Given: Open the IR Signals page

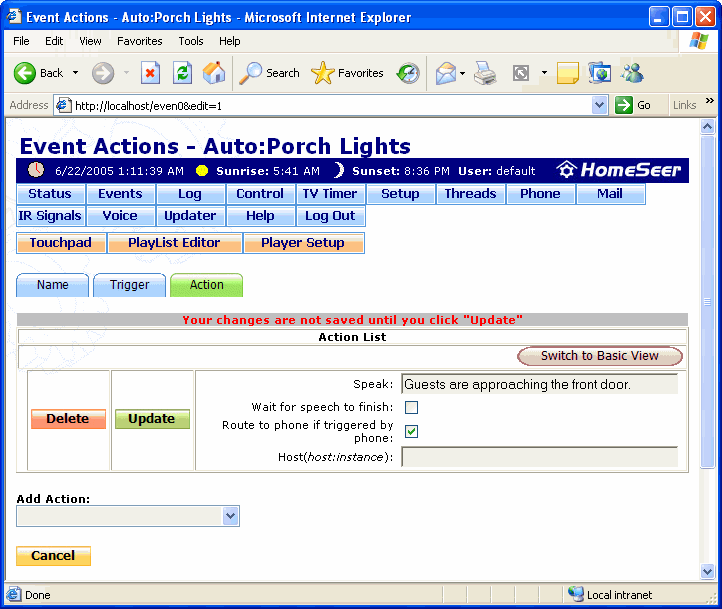Looking at the screenshot, I should coord(51,216).
